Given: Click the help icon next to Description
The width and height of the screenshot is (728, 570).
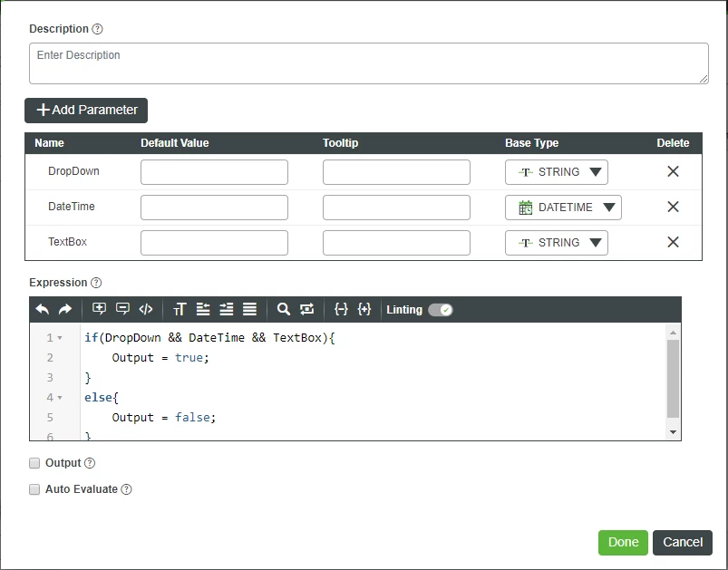Looking at the screenshot, I should (97, 29).
